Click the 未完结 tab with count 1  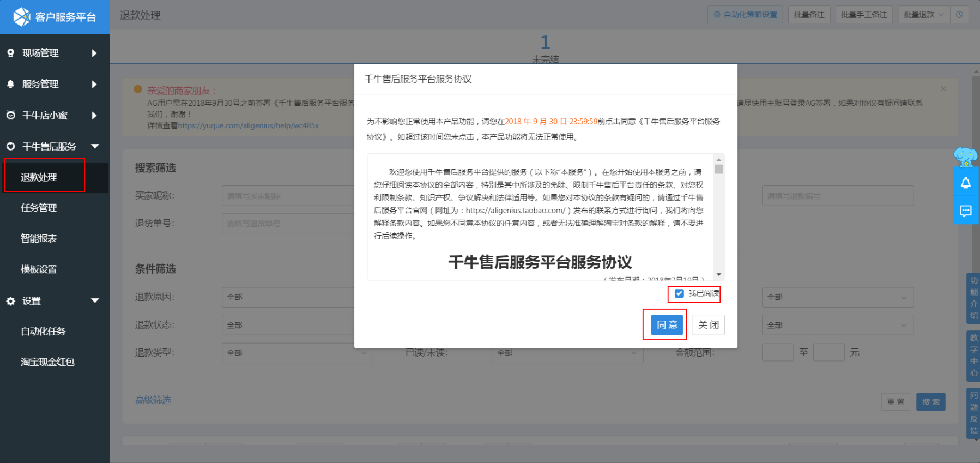[x=545, y=49]
